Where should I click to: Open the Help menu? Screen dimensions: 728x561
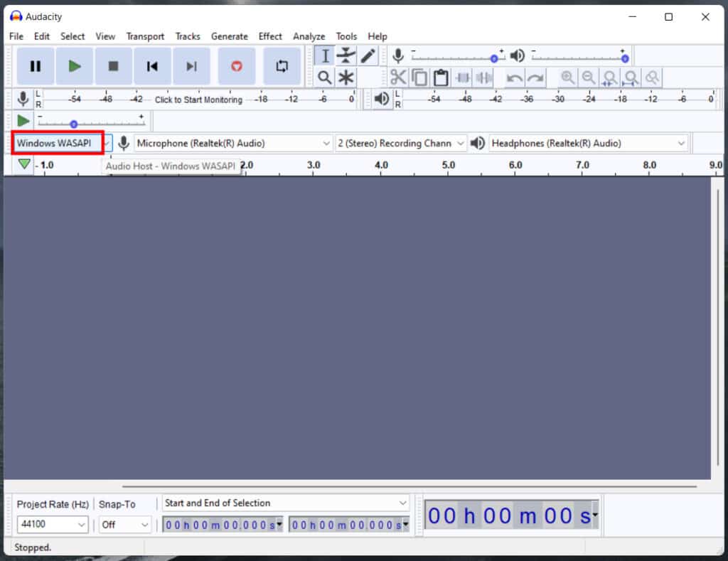pyautogui.click(x=378, y=36)
